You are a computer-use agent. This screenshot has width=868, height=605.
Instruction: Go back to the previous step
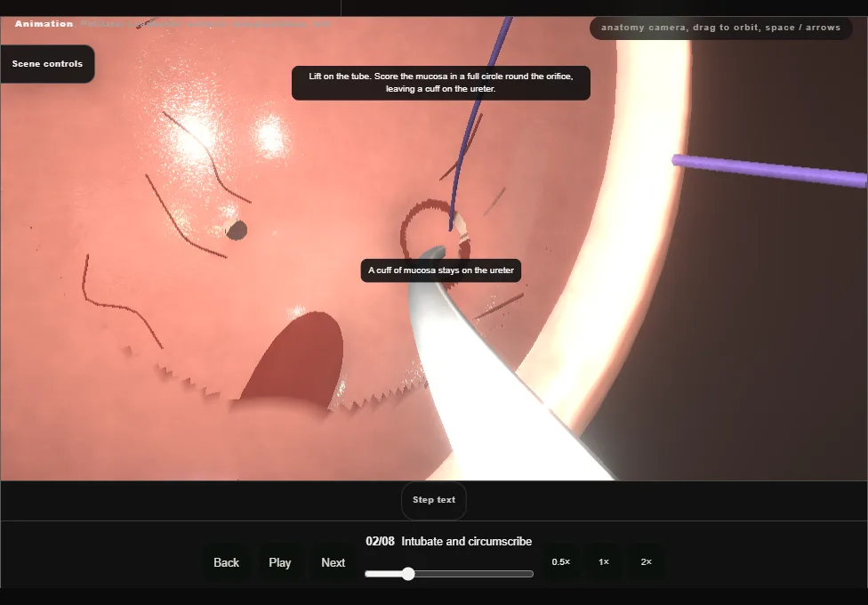[227, 562]
